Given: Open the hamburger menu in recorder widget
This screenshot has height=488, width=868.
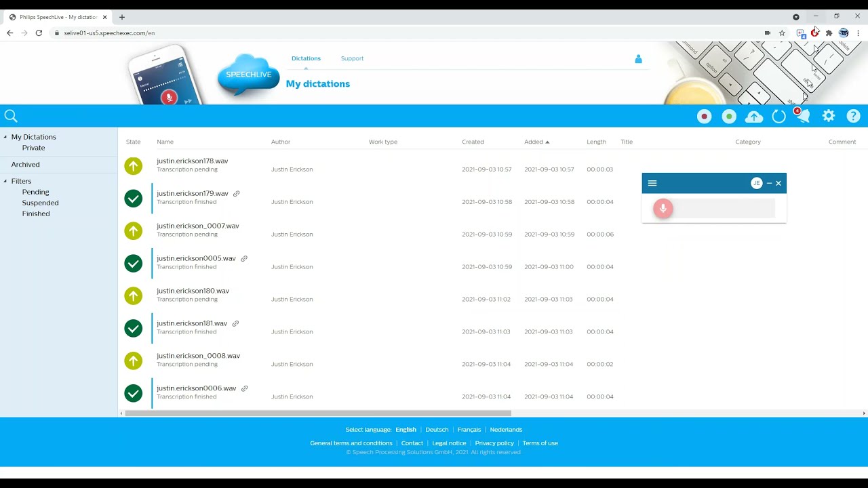Looking at the screenshot, I should [x=652, y=183].
